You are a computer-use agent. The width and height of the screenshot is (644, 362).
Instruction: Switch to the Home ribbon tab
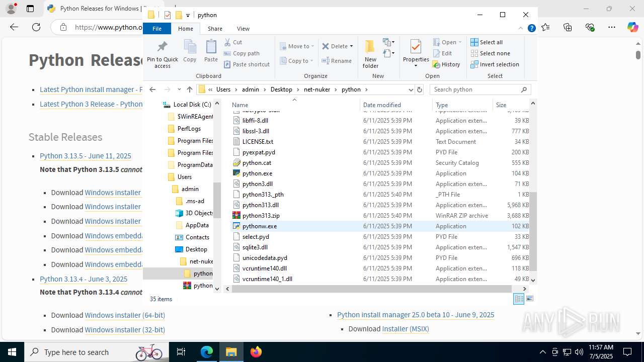click(185, 29)
